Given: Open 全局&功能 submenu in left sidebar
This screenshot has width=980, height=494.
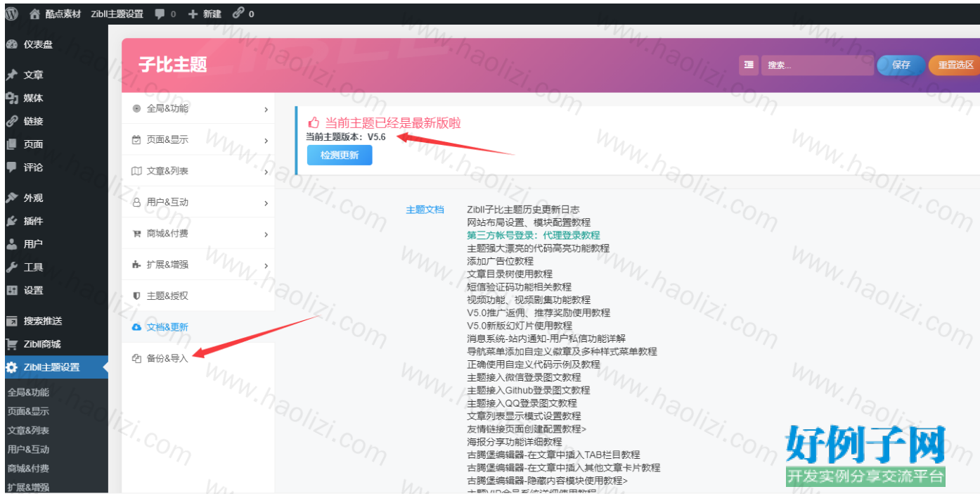Looking at the screenshot, I should 28,393.
